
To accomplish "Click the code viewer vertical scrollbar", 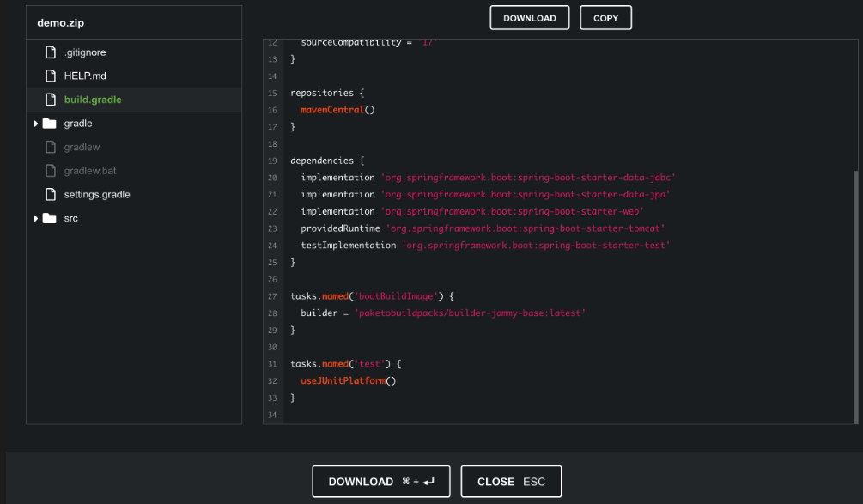I will tap(855, 297).
